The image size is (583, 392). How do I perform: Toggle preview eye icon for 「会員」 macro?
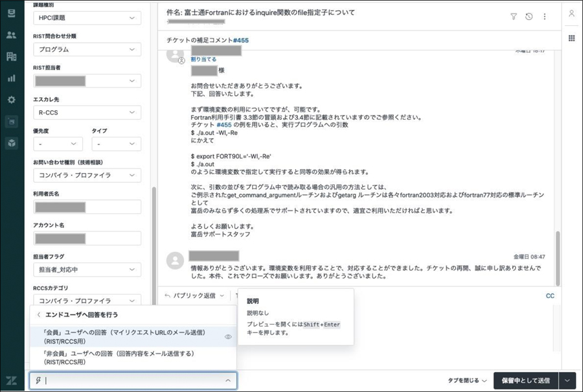coord(228,336)
